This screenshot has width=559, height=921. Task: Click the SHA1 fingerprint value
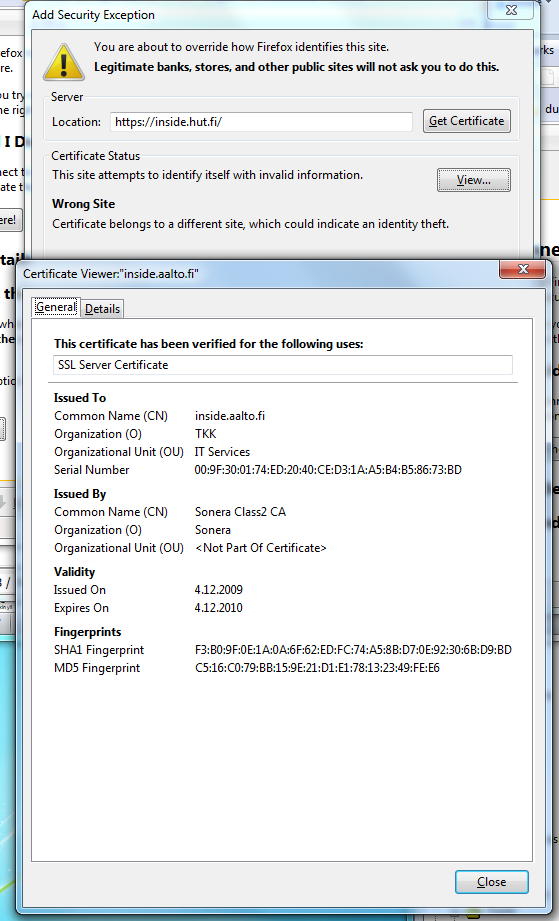pos(353,650)
